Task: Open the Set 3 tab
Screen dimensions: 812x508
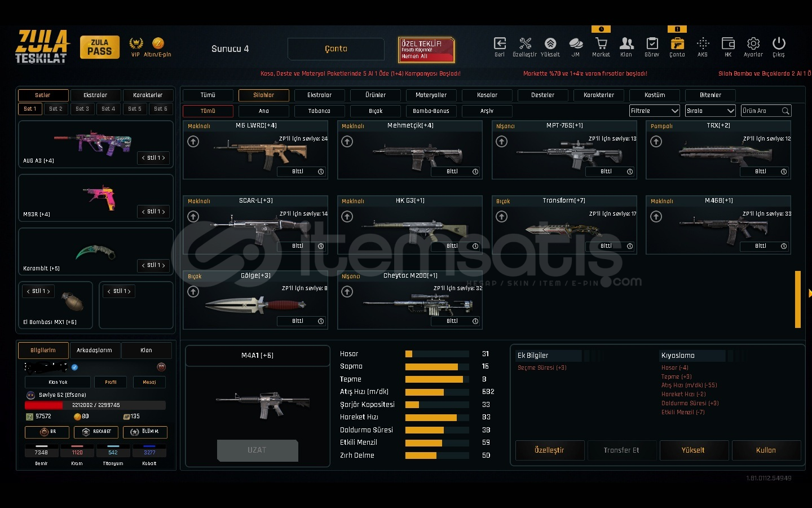Action: pos(82,109)
